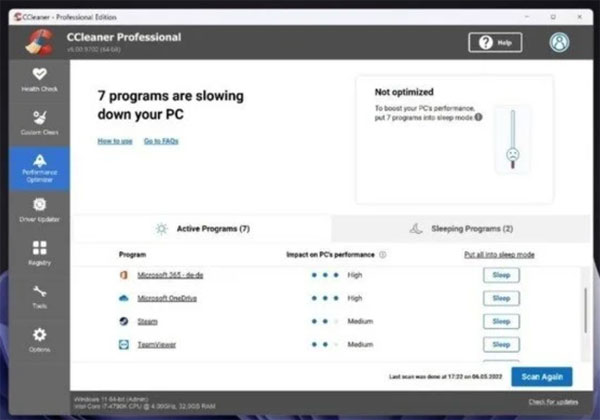Viewport: 600px width, 420px height.
Task: Open the Steam program link
Action: coord(147,321)
